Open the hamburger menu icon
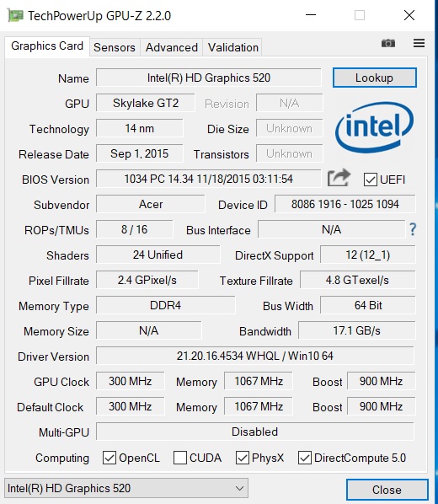438x504 pixels. (419, 43)
